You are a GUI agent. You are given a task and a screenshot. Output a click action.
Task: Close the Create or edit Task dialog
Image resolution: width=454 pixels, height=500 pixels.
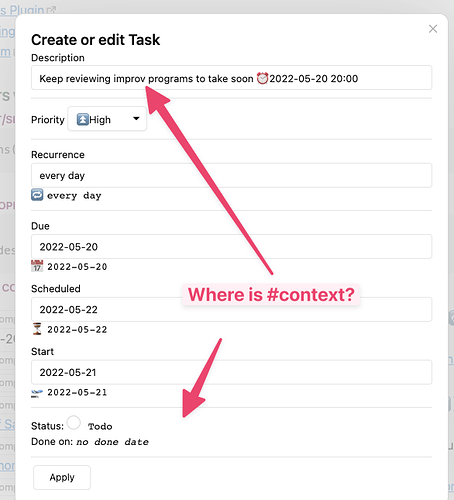[433, 29]
